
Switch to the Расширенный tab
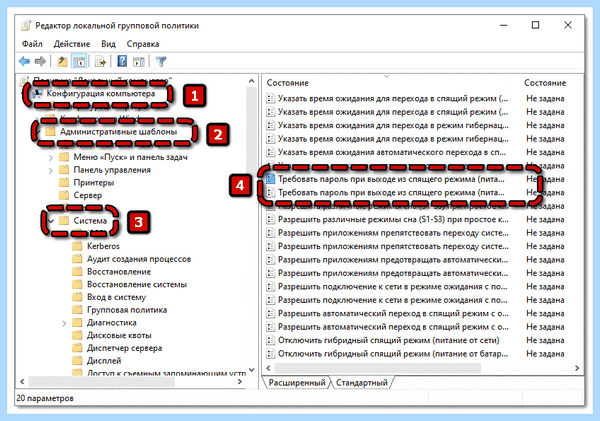(x=297, y=382)
